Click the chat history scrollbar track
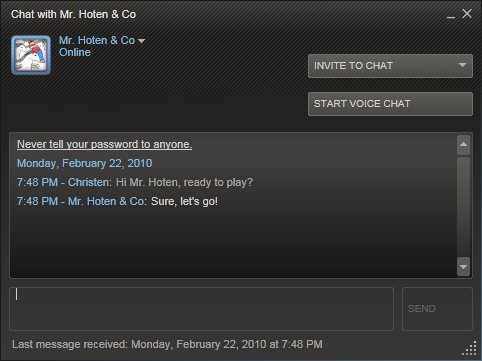 463,207
